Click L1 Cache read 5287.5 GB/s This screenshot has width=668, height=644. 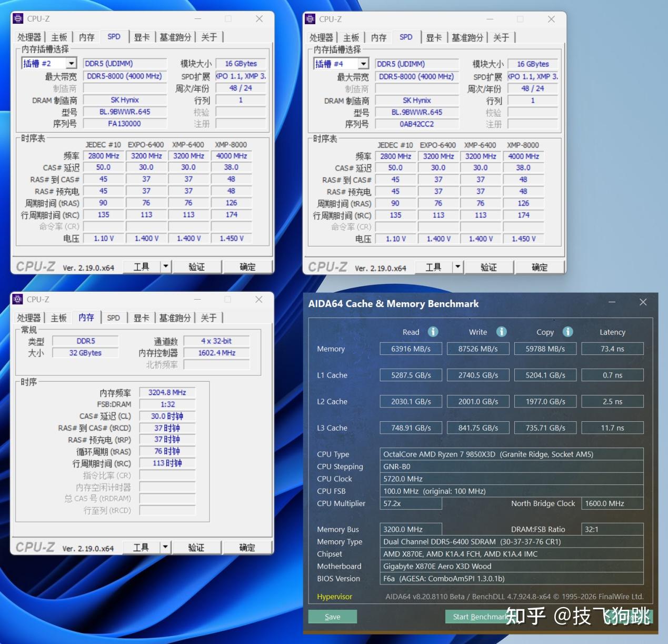pyautogui.click(x=411, y=375)
